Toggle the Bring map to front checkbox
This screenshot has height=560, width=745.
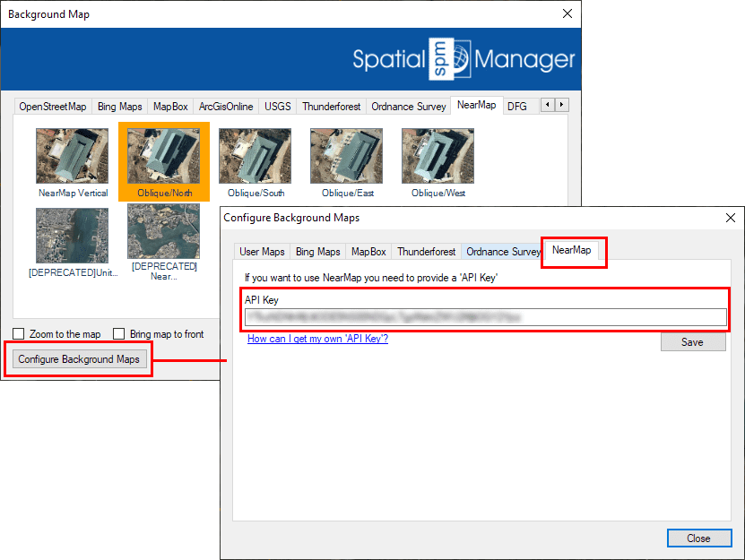118,334
